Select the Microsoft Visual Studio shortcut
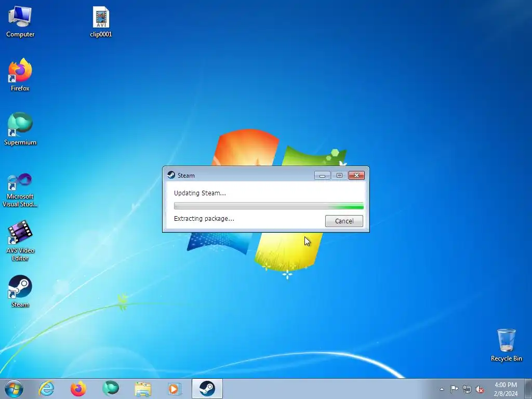 point(20,190)
